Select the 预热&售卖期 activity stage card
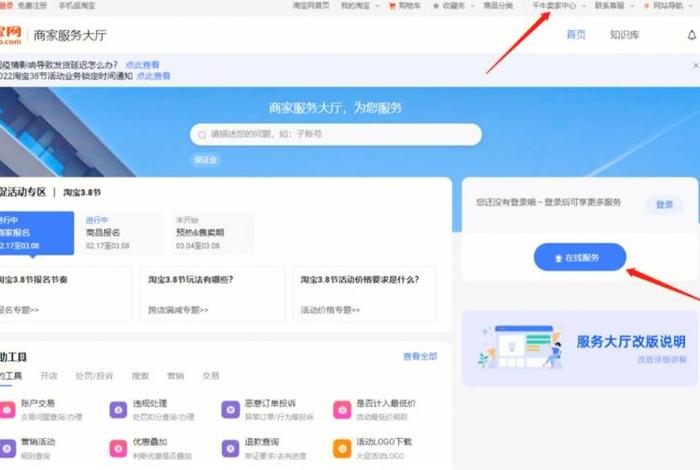700x470 pixels. pos(212,233)
